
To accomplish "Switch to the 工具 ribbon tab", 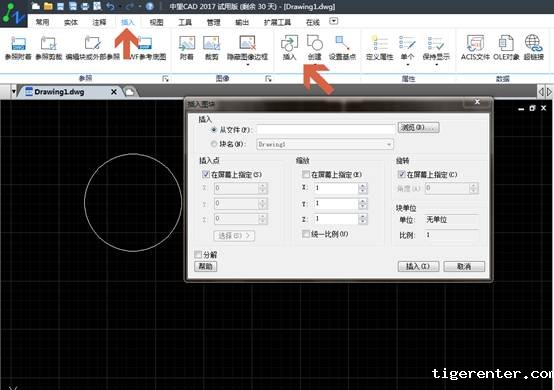I will click(x=185, y=22).
